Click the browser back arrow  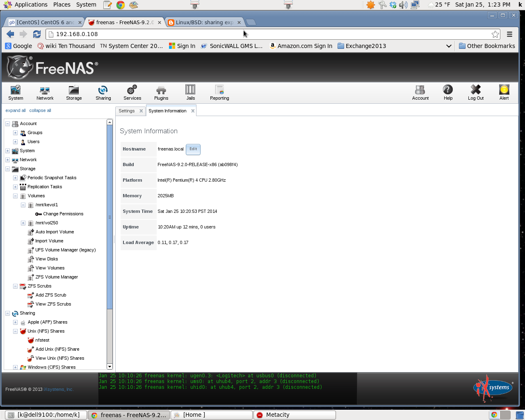point(10,34)
